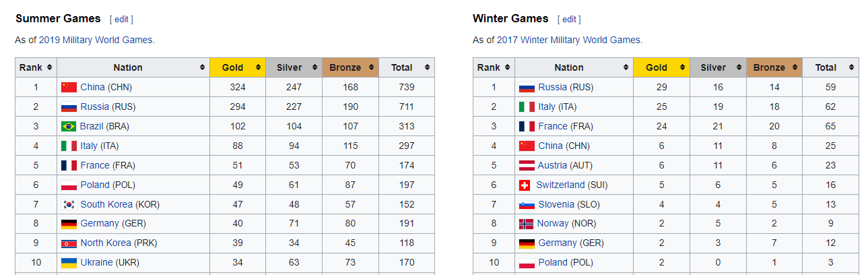The width and height of the screenshot is (868, 275).
Task: Click the Brazil flag icon
Action: click(69, 126)
